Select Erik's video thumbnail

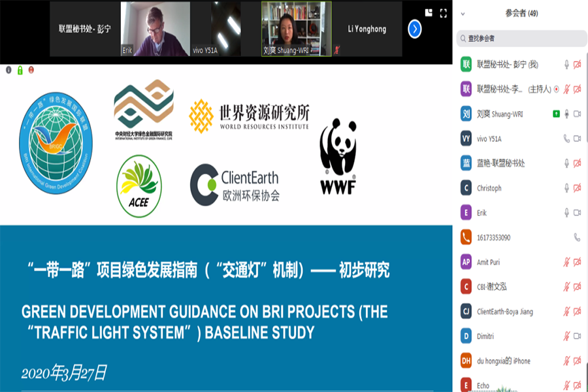click(155, 29)
